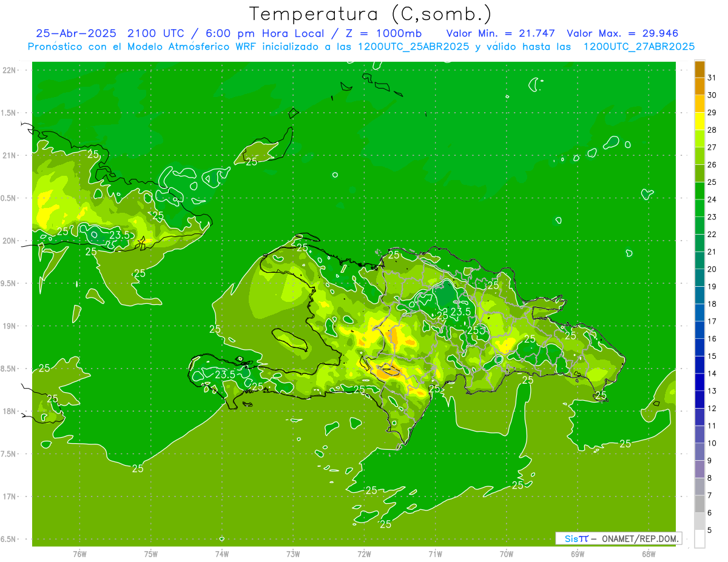Click the Valor Min. = 21.747 reading
The image size is (728, 562).
tap(500, 33)
